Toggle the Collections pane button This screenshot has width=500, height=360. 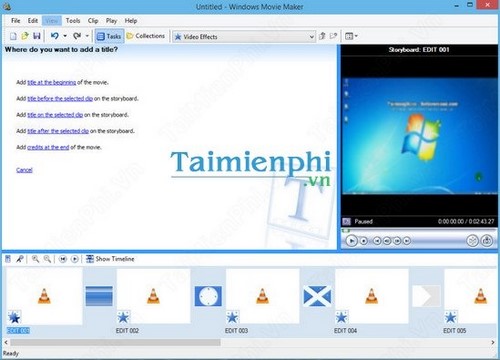(x=146, y=36)
